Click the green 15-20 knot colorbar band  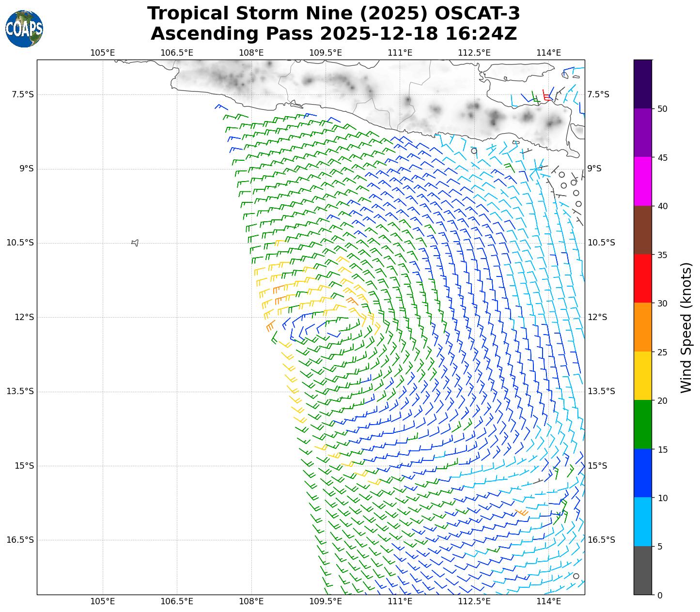point(643,425)
